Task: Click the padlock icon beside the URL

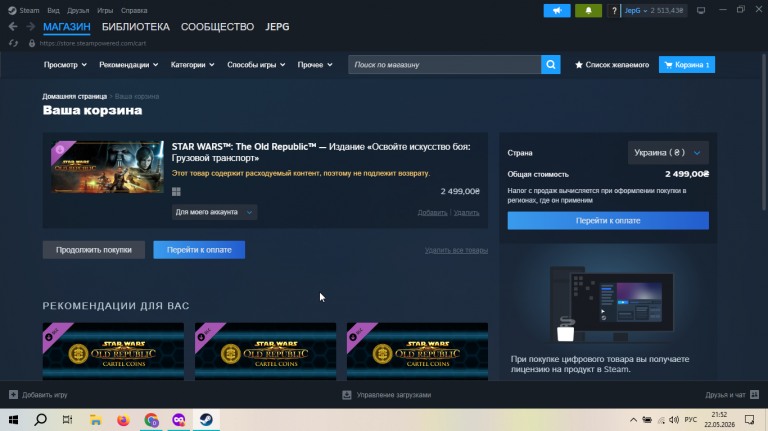Action: 32,43
